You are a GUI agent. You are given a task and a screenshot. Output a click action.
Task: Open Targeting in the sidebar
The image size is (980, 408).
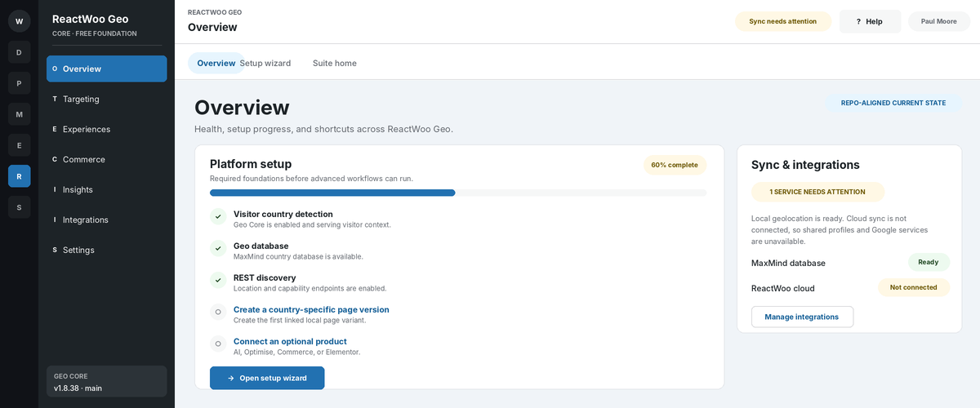click(x=107, y=99)
